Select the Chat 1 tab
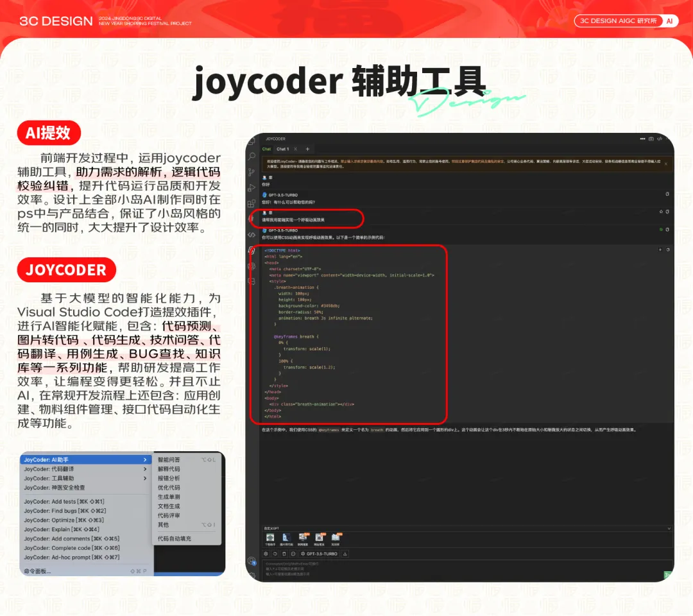The height and width of the screenshot is (616, 693). click(282, 149)
